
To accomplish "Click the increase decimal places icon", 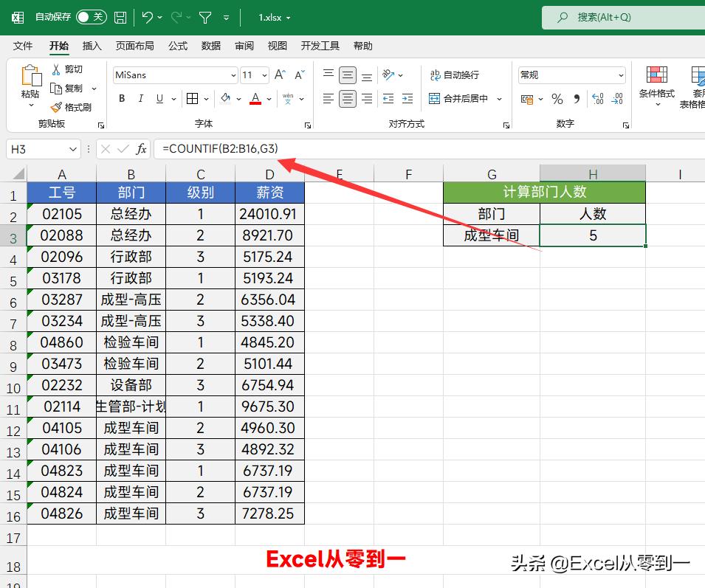I will (596, 98).
